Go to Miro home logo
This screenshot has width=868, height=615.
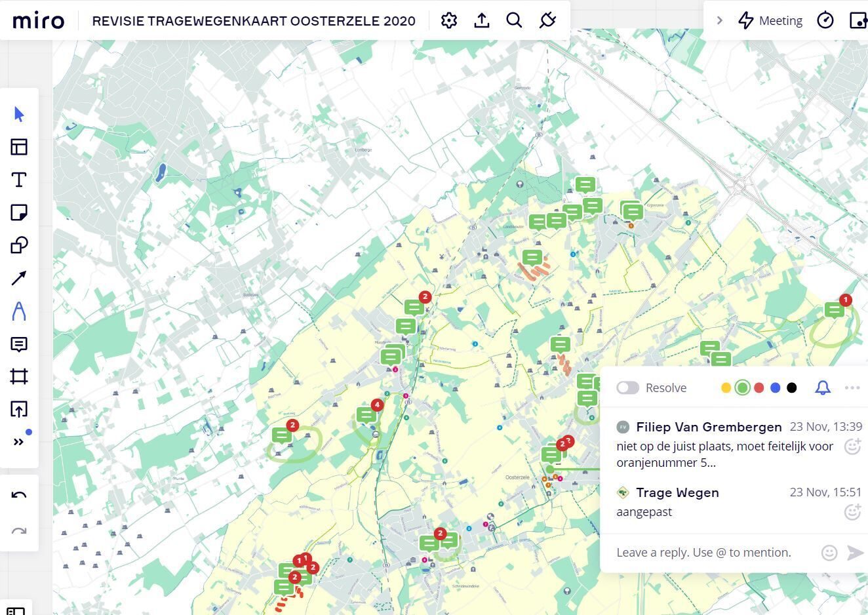click(39, 20)
